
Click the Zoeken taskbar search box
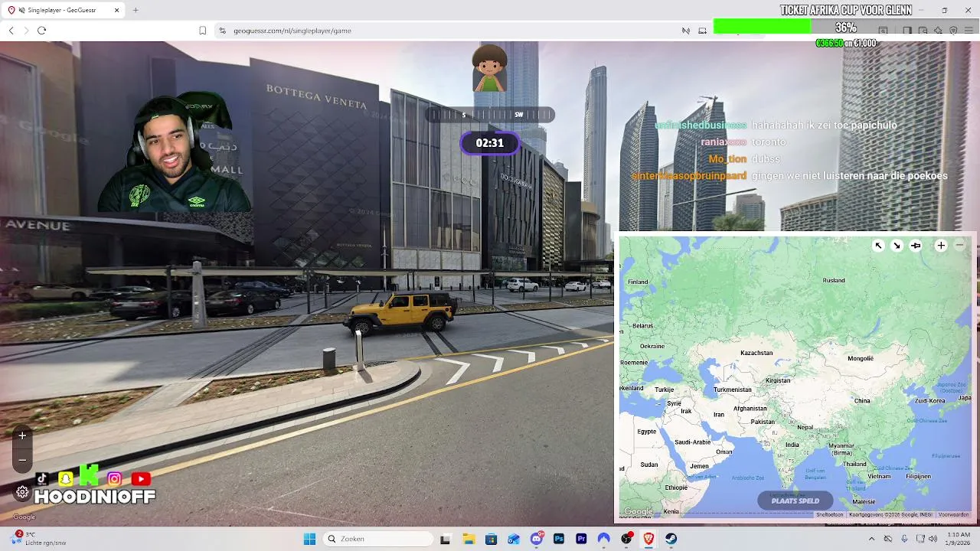[x=378, y=539]
